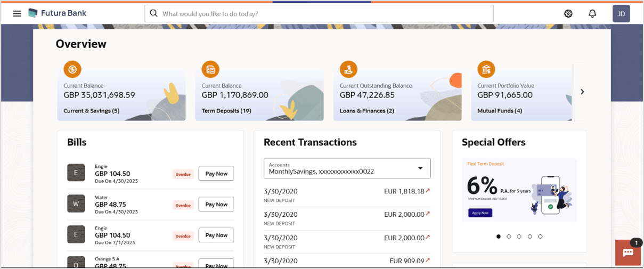Open the chat support icon
Image resolution: width=644 pixels, height=269 pixels.
point(628,252)
